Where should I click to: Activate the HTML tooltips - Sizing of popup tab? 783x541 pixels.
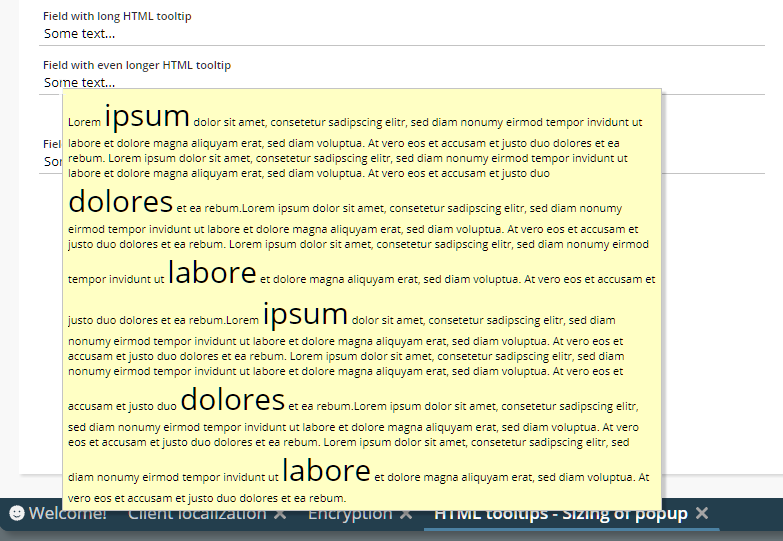pyautogui.click(x=560, y=514)
